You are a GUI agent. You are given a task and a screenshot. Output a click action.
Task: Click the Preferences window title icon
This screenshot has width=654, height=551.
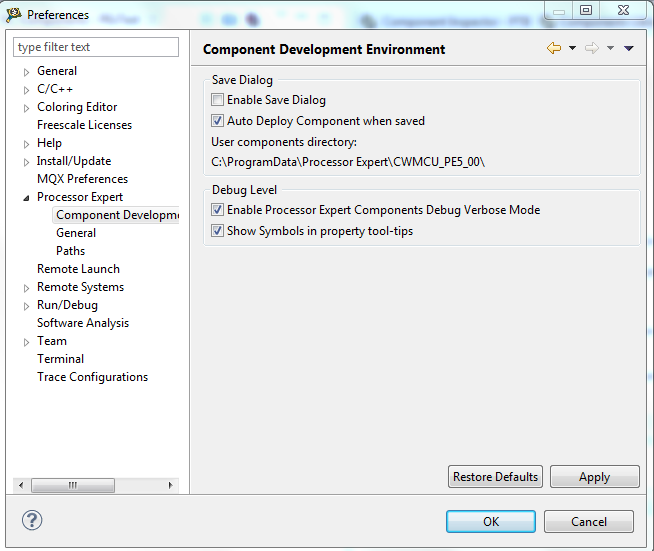(14, 15)
